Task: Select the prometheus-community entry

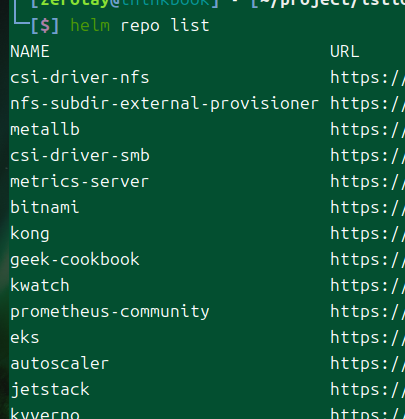Action: pos(110,312)
